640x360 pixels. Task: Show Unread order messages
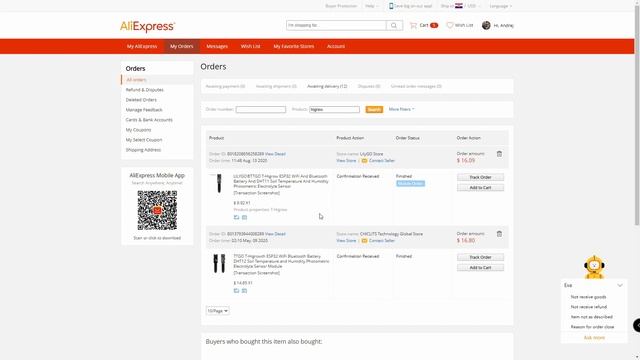tap(416, 87)
